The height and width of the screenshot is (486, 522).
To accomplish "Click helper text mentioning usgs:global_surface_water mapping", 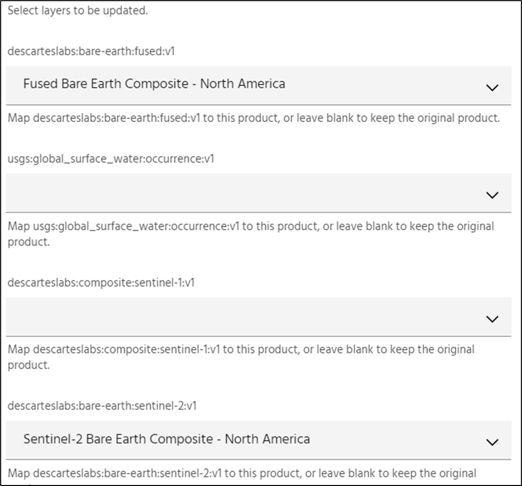I will (x=251, y=234).
